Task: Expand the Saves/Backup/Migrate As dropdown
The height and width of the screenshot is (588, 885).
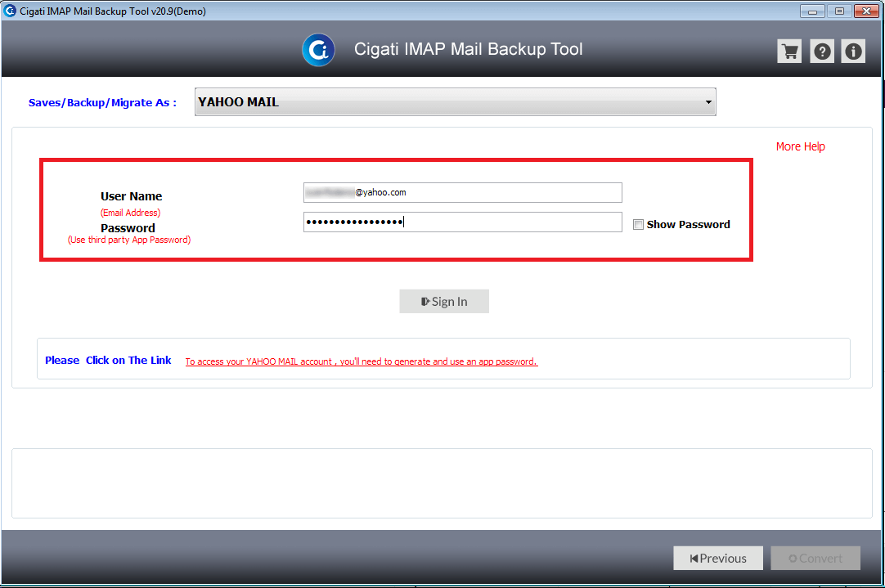Action: (x=456, y=102)
